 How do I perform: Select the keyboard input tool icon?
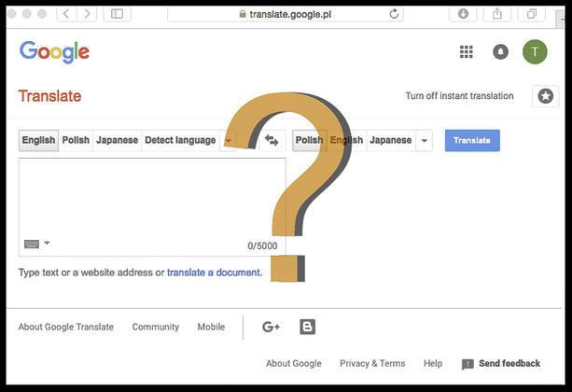pos(32,244)
